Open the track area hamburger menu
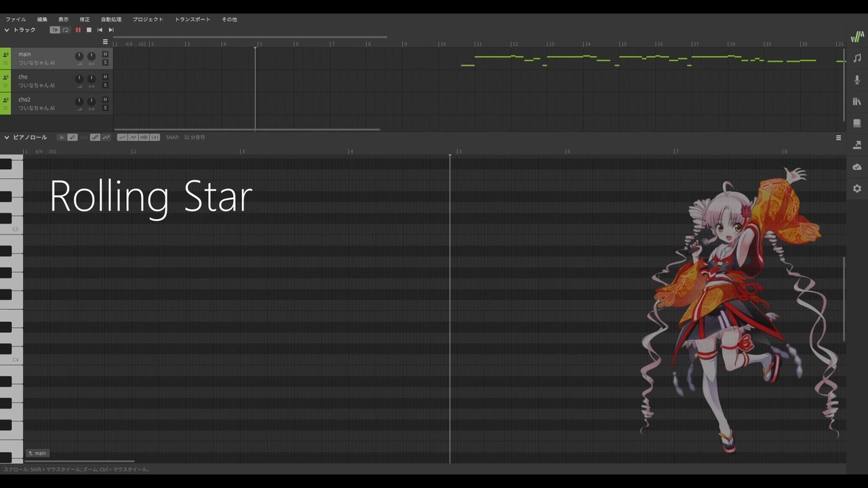868x488 pixels. (105, 42)
